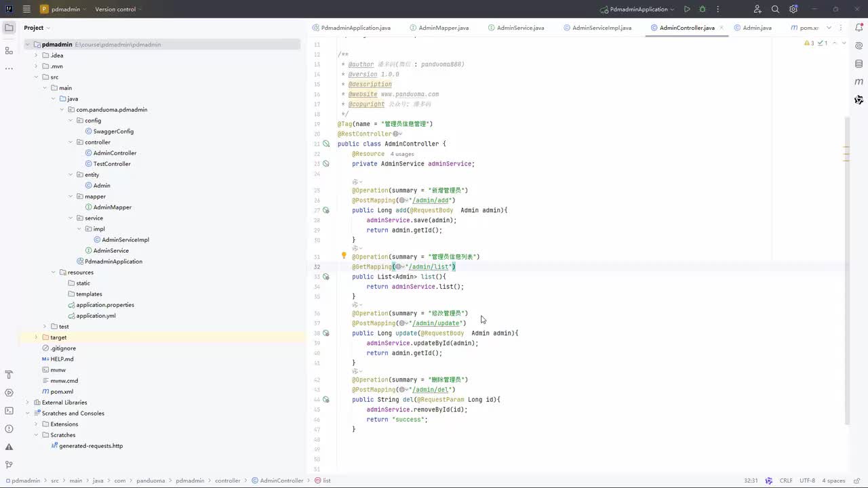Collapse the controller package node

(71, 142)
